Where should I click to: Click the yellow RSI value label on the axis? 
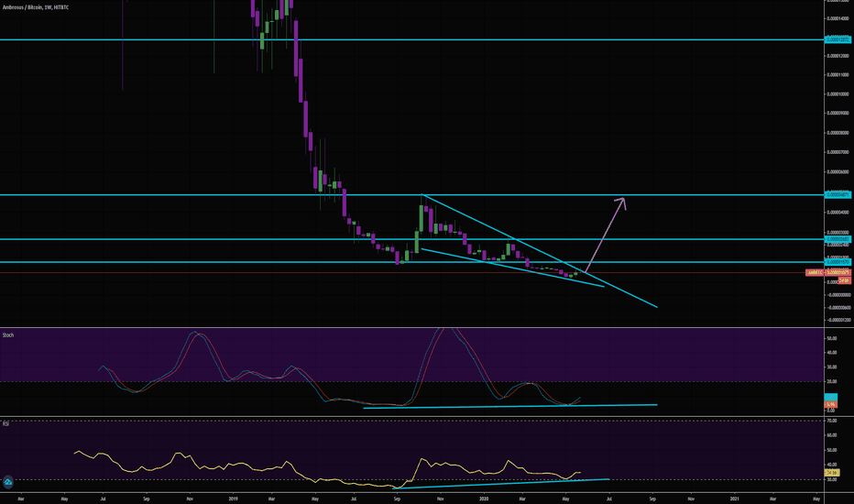832,473
